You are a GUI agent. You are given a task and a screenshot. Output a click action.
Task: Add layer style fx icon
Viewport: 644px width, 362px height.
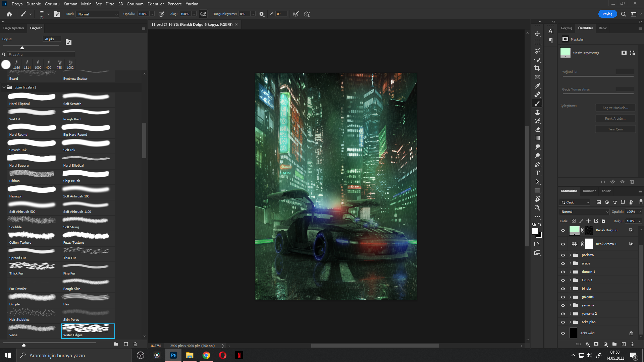[x=587, y=344]
